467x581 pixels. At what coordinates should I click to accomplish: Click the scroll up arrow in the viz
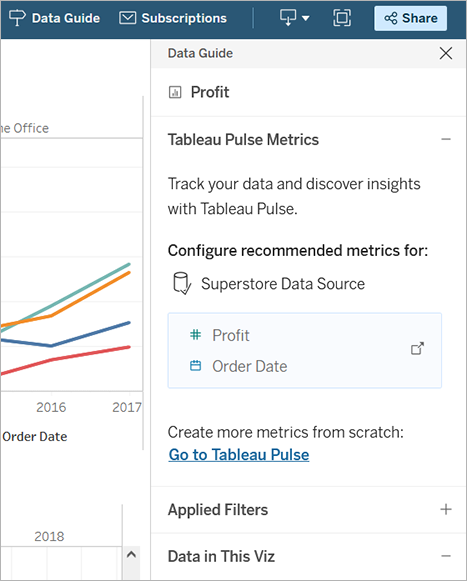click(x=131, y=555)
